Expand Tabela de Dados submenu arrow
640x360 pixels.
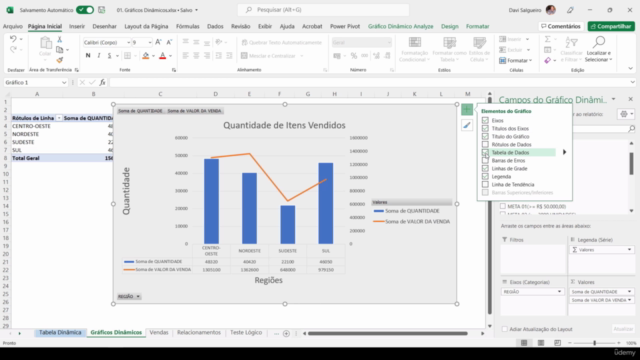(564, 152)
